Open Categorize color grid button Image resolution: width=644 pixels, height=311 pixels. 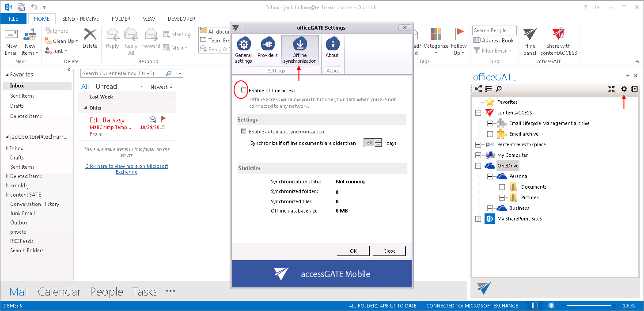click(436, 42)
